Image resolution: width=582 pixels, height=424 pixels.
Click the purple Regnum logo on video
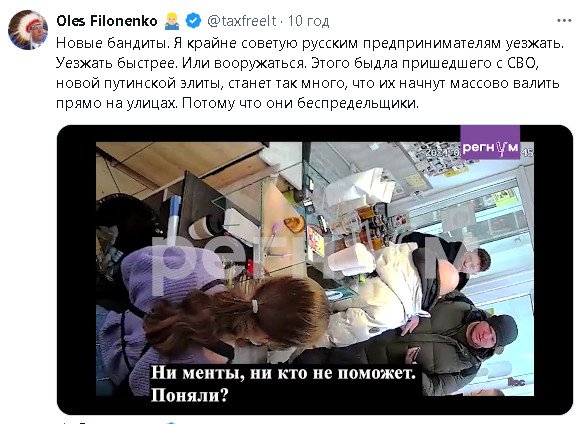click(490, 143)
